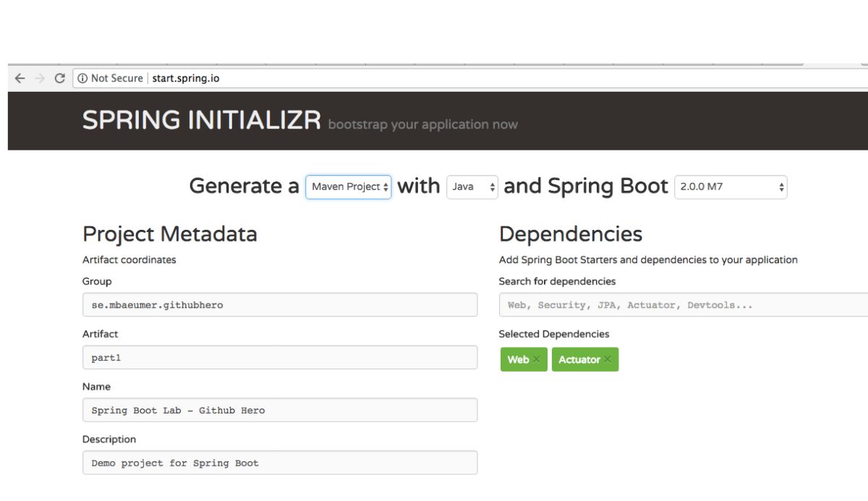Click the Search for dependencies label

click(558, 281)
